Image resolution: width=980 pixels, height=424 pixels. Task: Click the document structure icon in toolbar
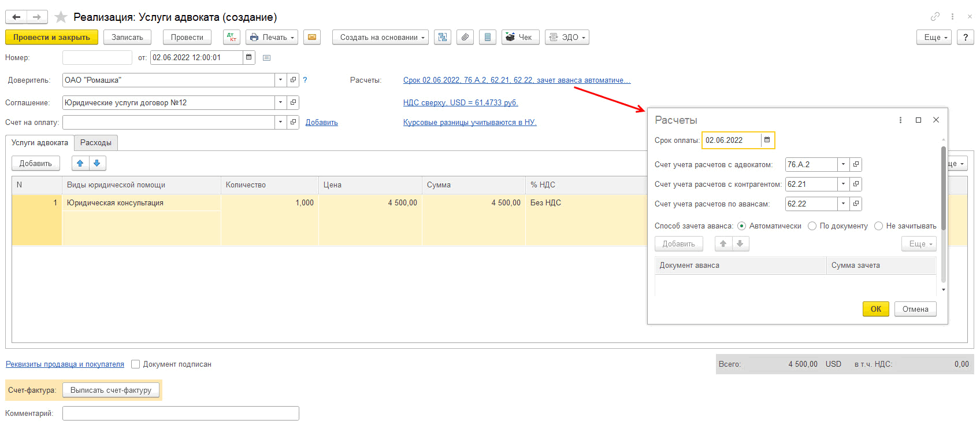(443, 38)
